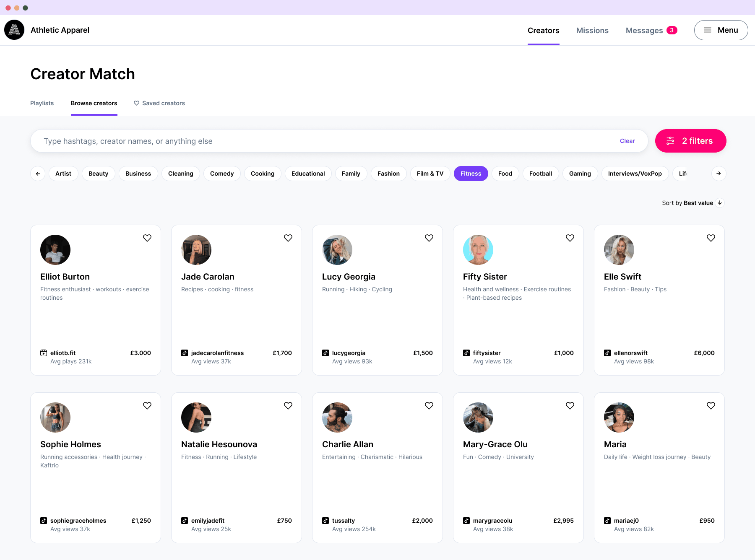Click the TikTok icon beside jadecarolanfitness
The image size is (755, 560).
185,353
